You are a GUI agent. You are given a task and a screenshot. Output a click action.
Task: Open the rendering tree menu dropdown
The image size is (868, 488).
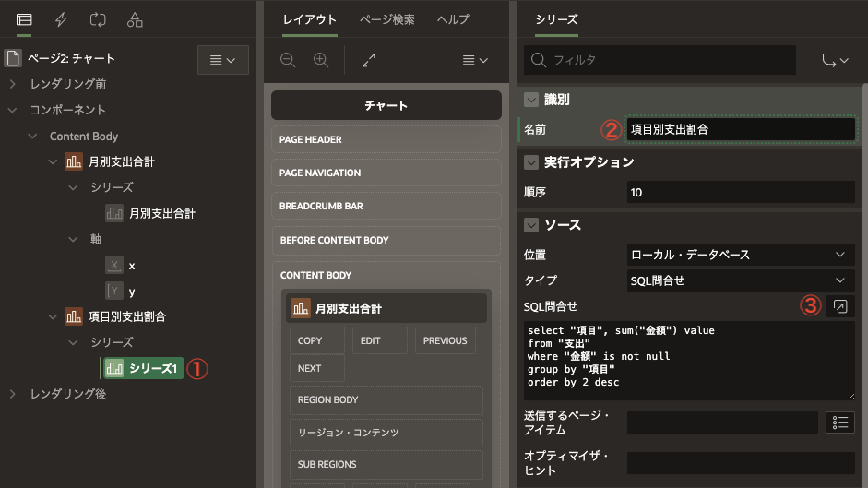point(222,60)
